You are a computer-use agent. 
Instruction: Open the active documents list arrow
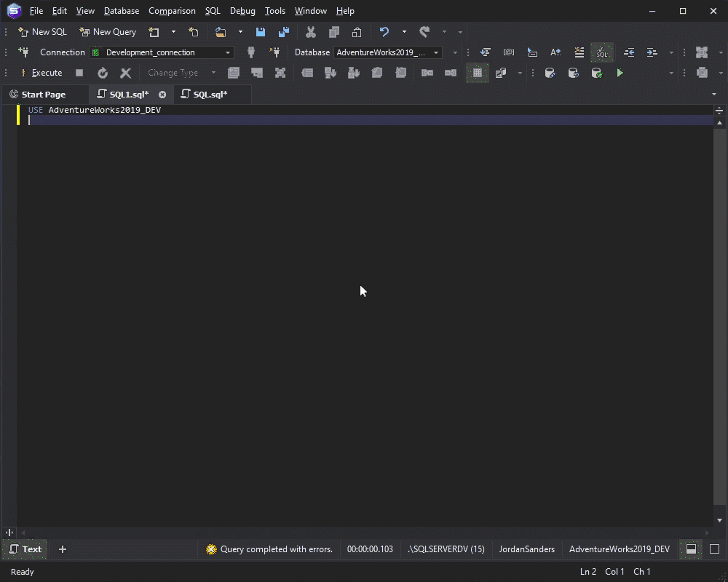(714, 95)
